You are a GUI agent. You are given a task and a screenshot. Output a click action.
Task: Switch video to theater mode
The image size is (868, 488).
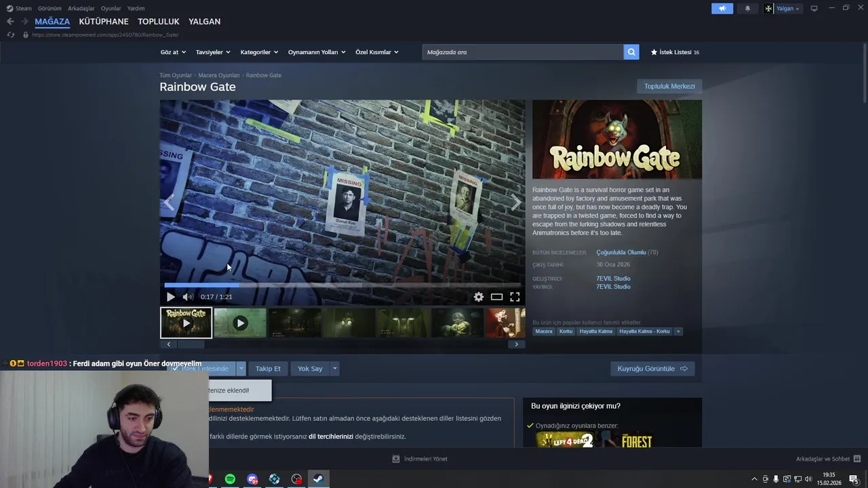tap(497, 297)
